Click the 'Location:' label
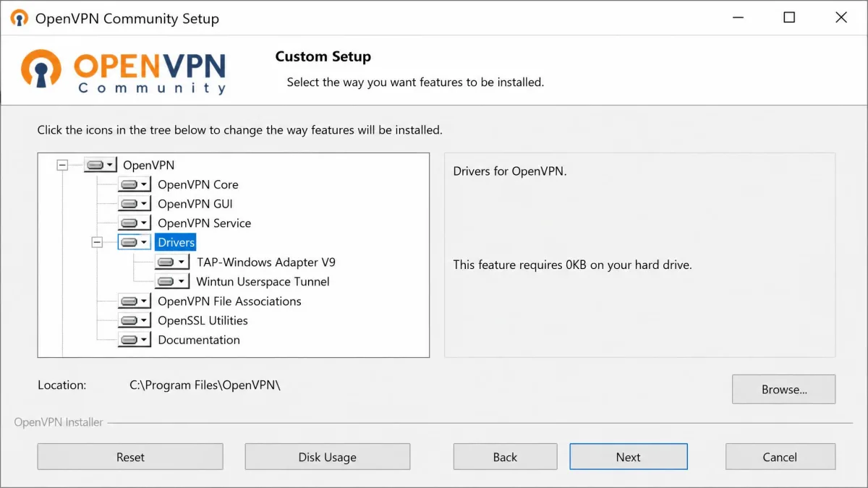 [x=62, y=385]
